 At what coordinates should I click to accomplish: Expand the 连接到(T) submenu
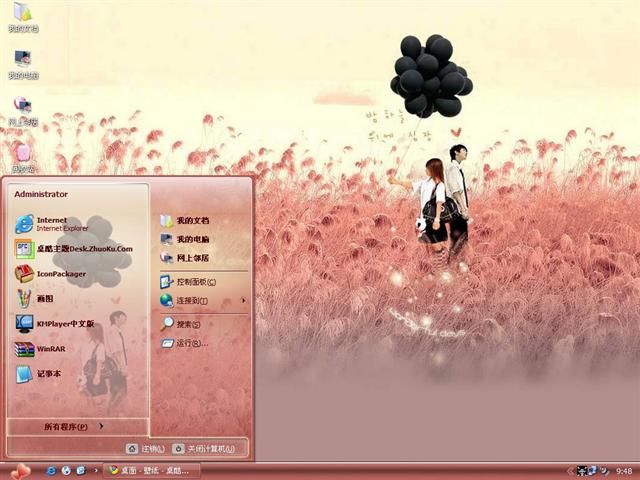tap(203, 301)
